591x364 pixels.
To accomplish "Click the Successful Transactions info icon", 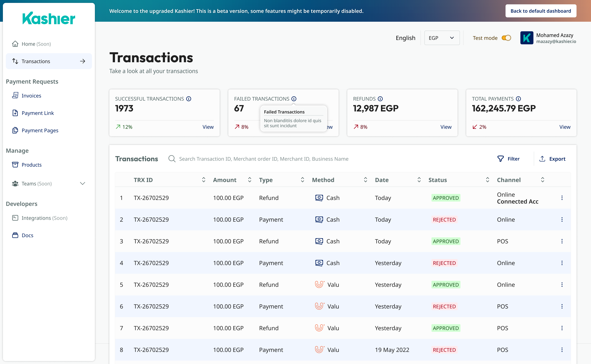I will pos(189,99).
